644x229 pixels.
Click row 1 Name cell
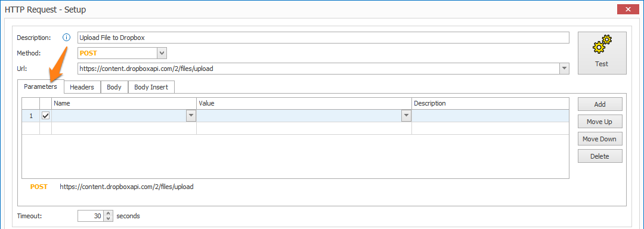119,116
